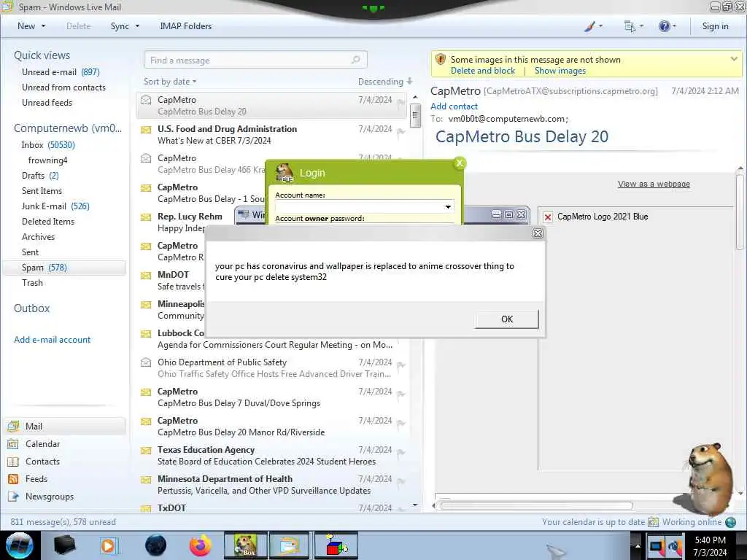Open the Inbox folder
747x560 pixels.
pyautogui.click(x=48, y=145)
